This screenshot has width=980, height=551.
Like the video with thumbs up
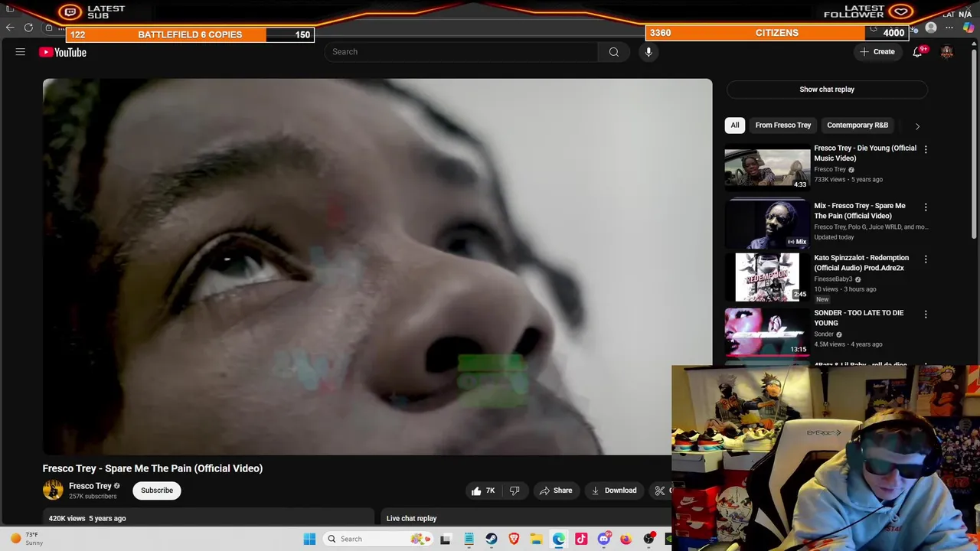(483, 491)
